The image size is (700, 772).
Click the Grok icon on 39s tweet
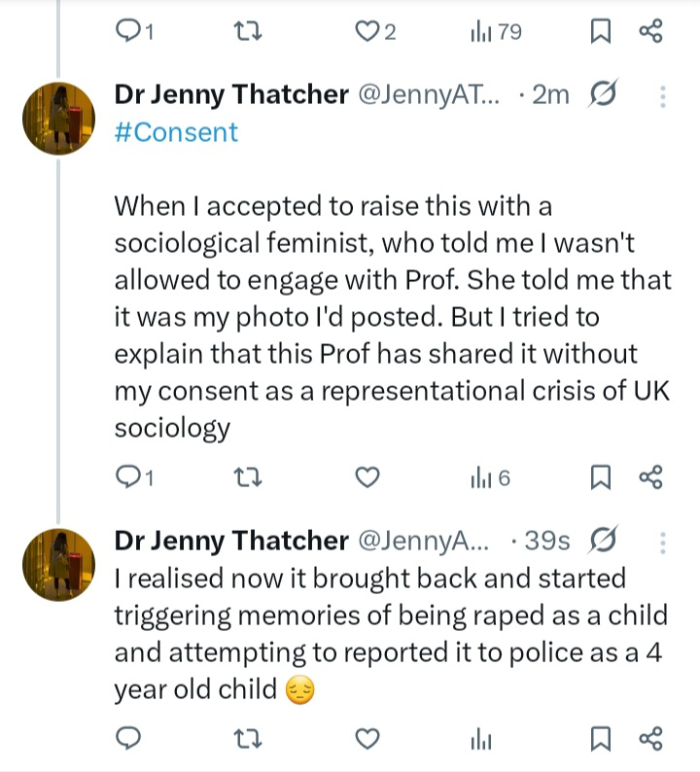point(605,541)
